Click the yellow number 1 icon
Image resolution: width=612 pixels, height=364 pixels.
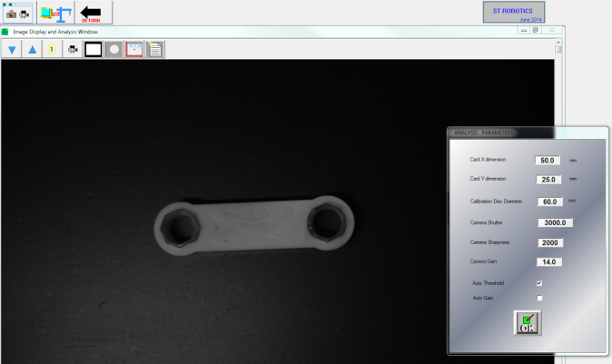52,50
